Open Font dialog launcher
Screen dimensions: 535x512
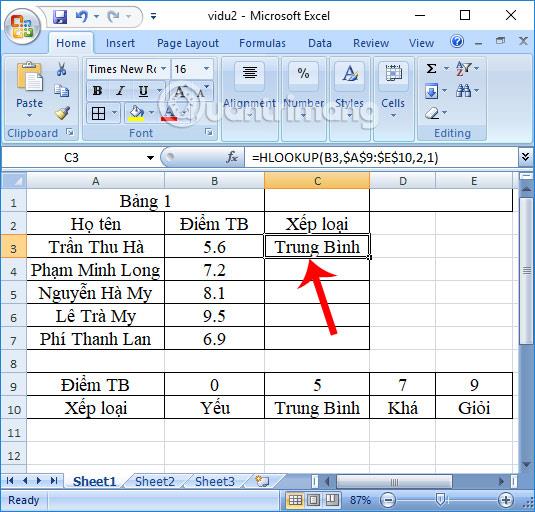pyautogui.click(x=209, y=132)
